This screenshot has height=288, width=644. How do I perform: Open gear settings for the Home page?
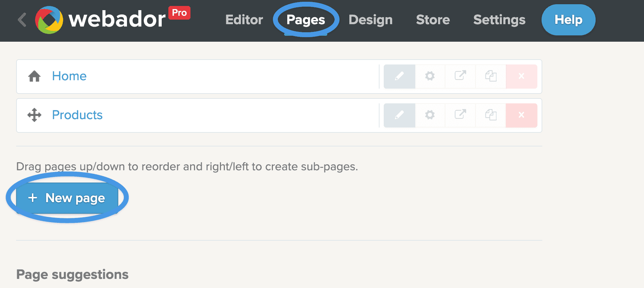point(430,76)
